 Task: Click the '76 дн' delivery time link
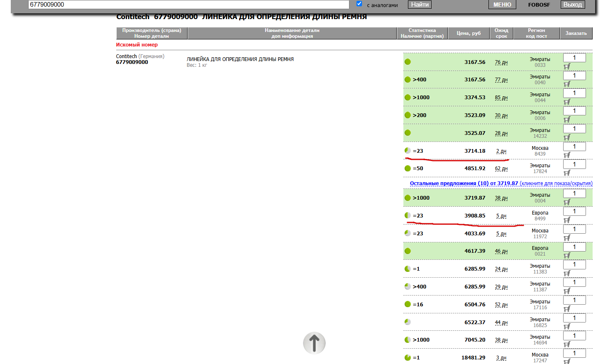coord(501,62)
